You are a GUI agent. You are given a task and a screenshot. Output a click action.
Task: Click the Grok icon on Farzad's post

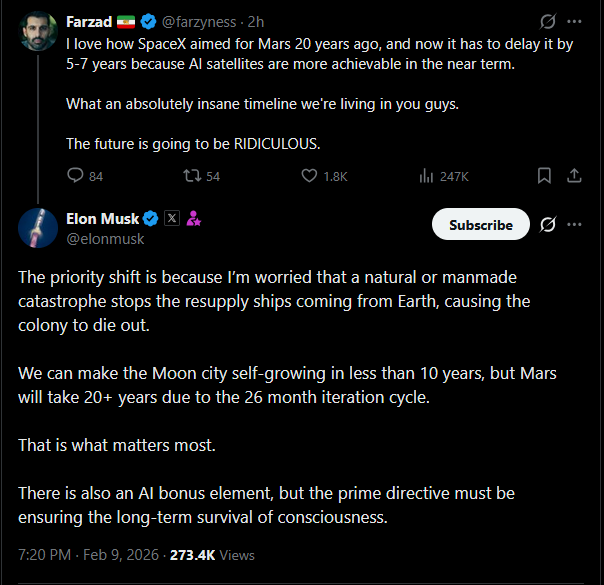click(547, 21)
